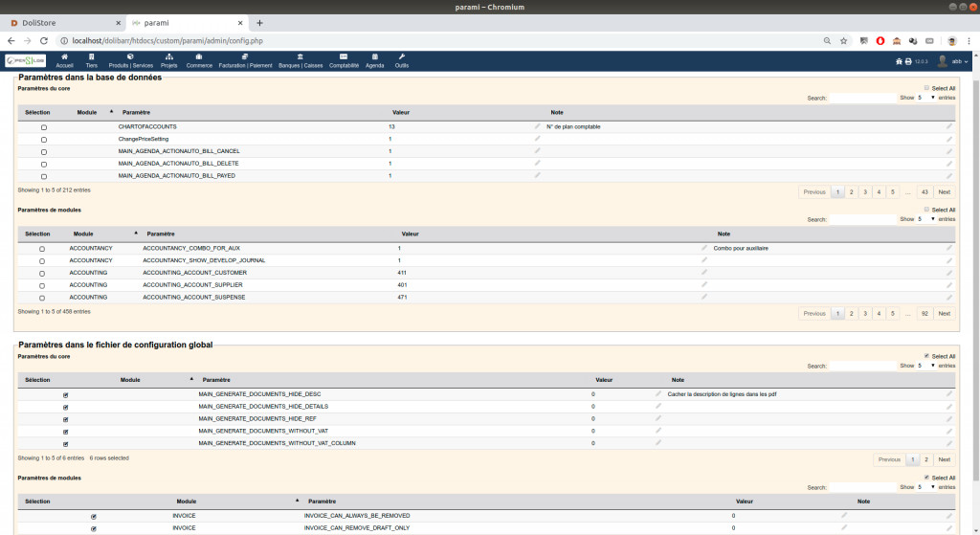Click the Search field above core parameters table
980x535 pixels.
click(861, 98)
